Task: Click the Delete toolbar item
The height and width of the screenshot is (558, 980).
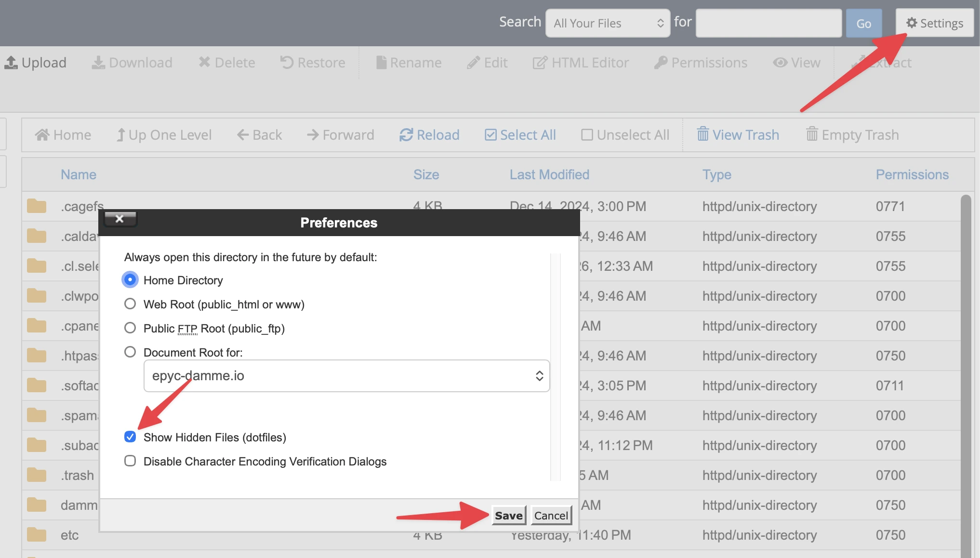Action: (227, 63)
